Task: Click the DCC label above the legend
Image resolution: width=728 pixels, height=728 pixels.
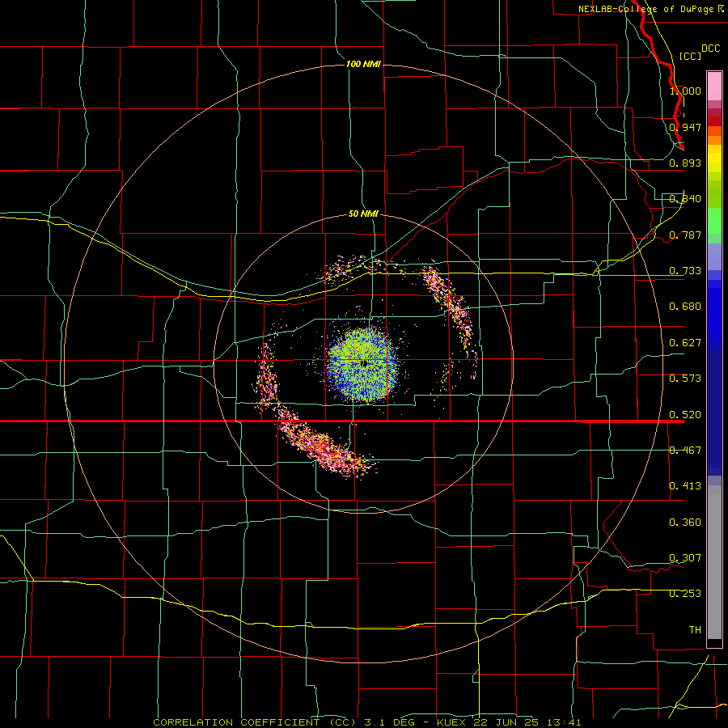Action: click(x=711, y=49)
